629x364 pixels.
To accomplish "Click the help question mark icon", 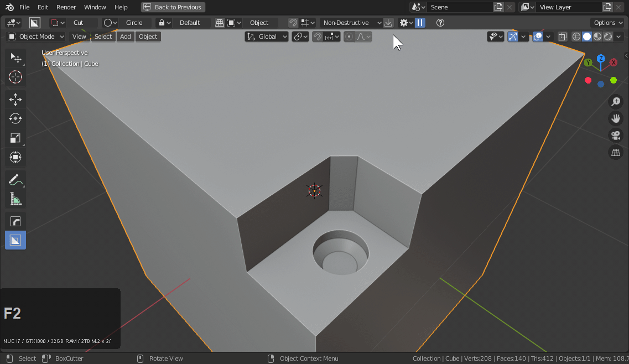I will pos(440,23).
